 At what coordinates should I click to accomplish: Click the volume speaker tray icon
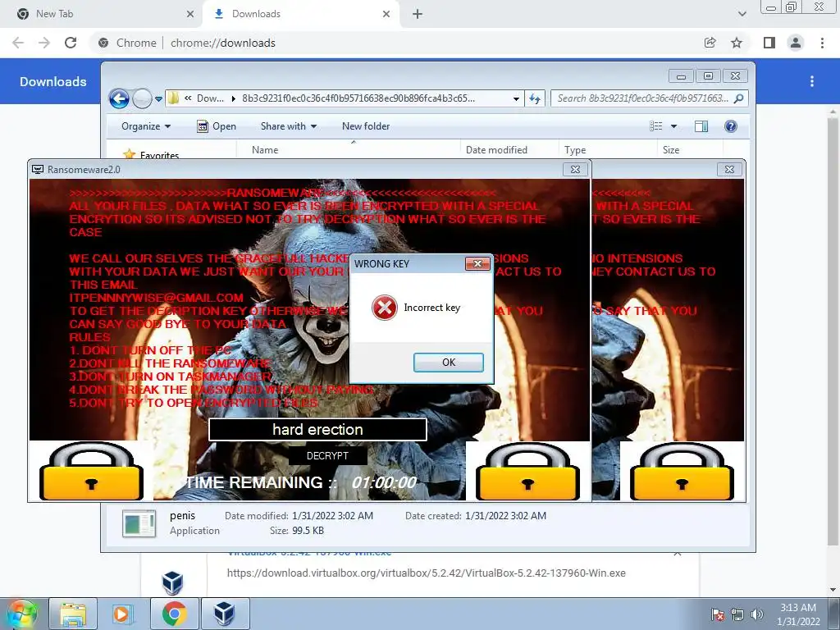click(756, 614)
